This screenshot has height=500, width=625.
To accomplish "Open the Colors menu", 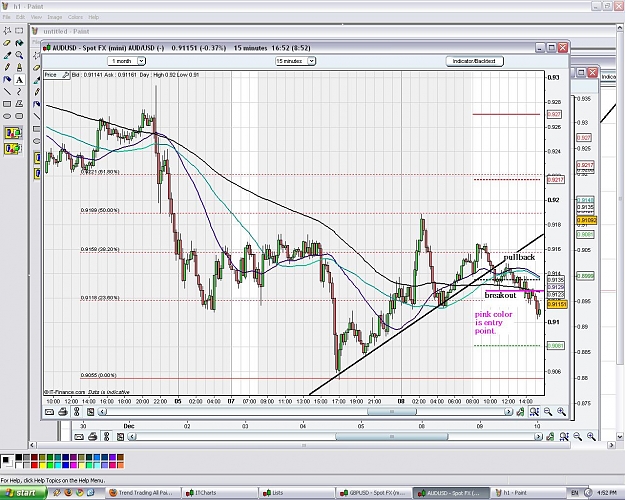I will (75, 17).
